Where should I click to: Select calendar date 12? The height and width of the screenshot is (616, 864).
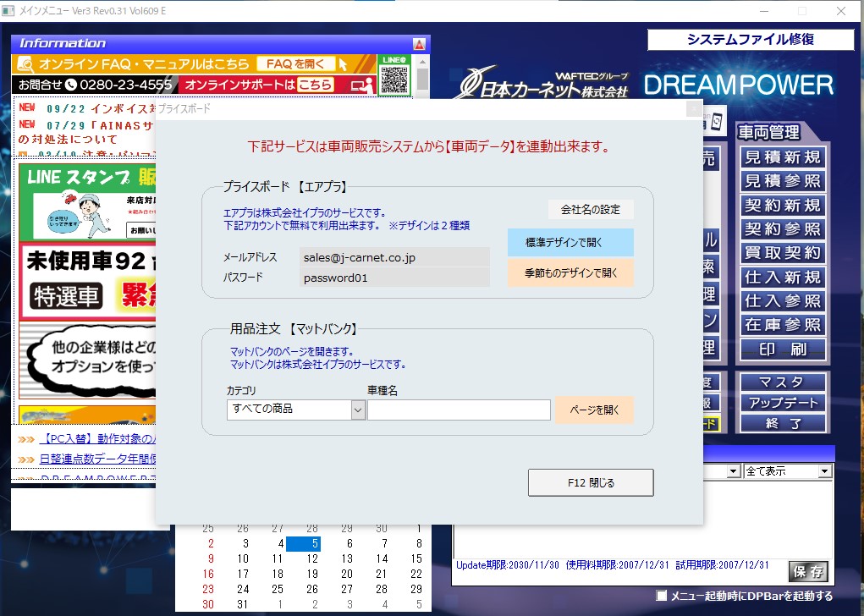coord(312,558)
